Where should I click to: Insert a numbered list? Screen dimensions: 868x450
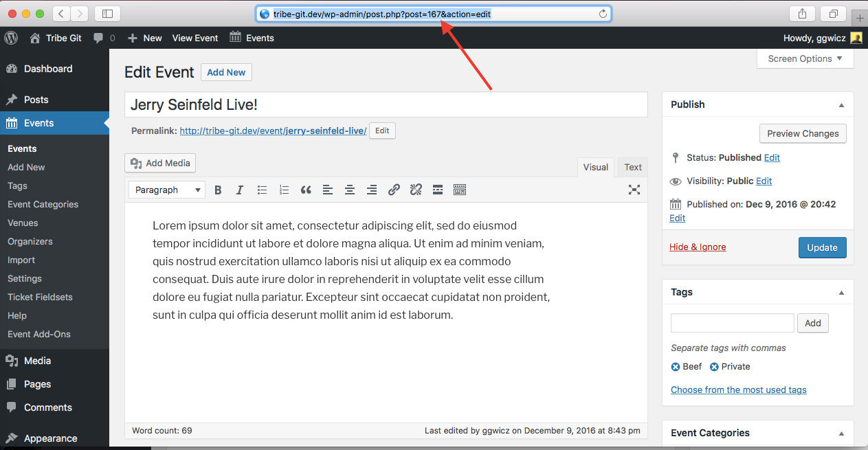284,190
